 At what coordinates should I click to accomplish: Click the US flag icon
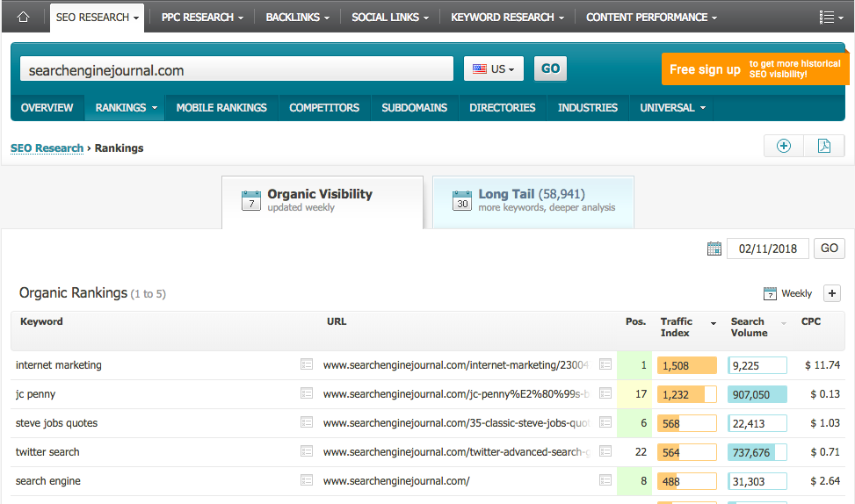[479, 68]
